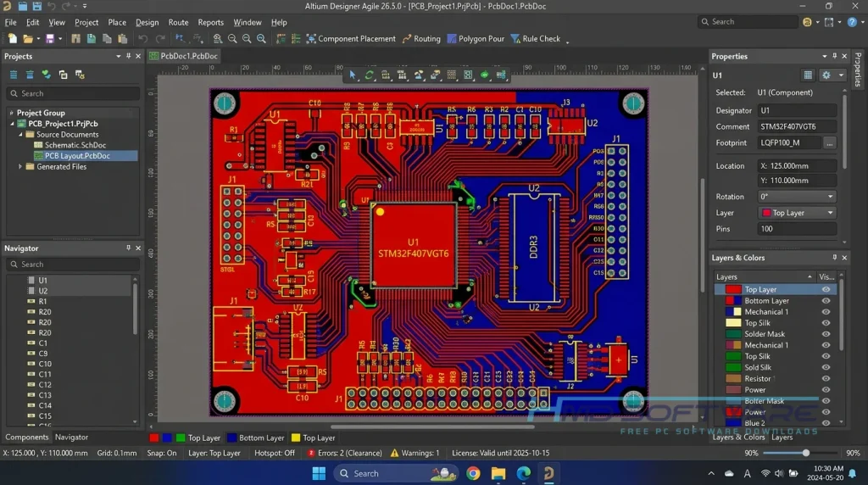The image size is (868, 485).
Task: Hide the Solder Mask layer
Action: [x=826, y=334]
